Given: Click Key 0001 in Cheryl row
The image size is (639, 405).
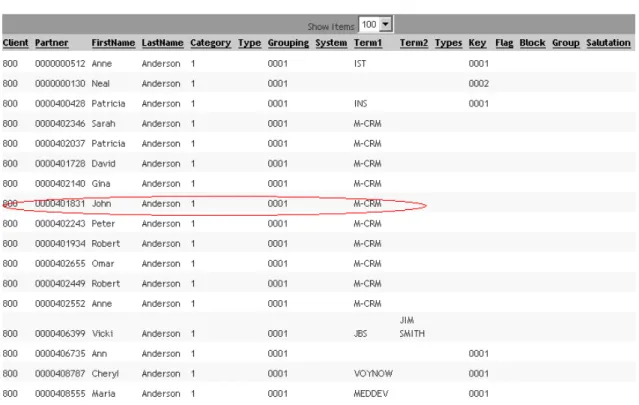Looking at the screenshot, I should tap(478, 373).
